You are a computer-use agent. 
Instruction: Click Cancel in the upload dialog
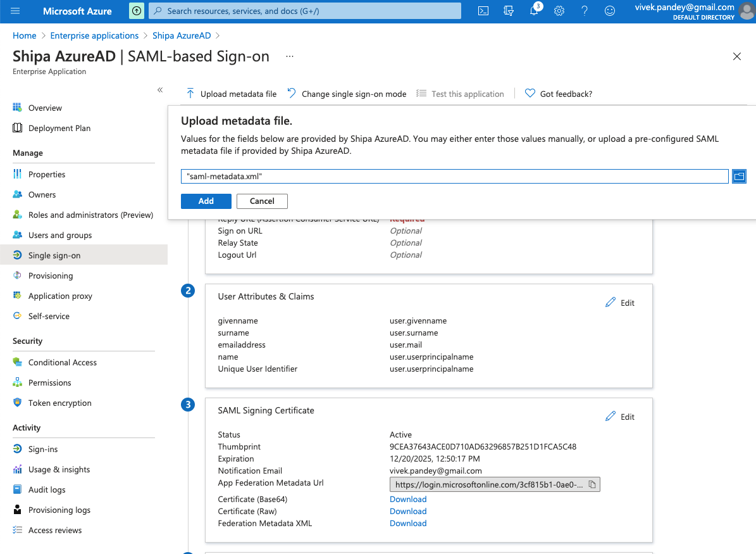(x=262, y=201)
